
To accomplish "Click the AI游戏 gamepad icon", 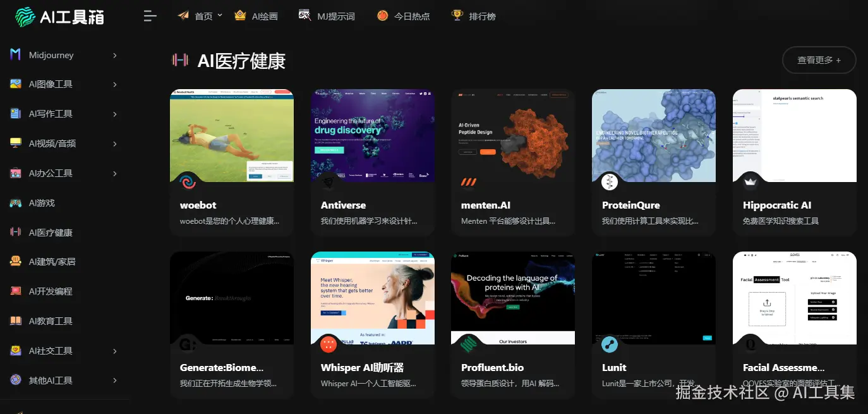I will [16, 203].
